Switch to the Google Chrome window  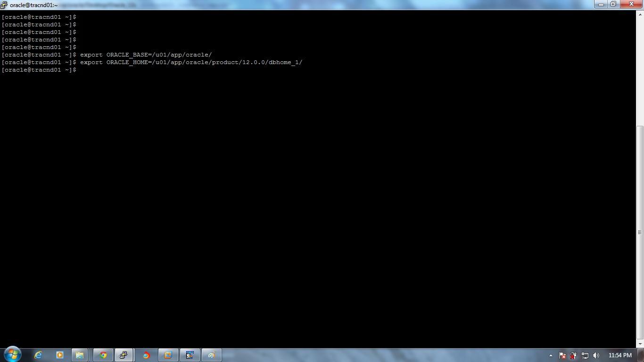pos(103,355)
